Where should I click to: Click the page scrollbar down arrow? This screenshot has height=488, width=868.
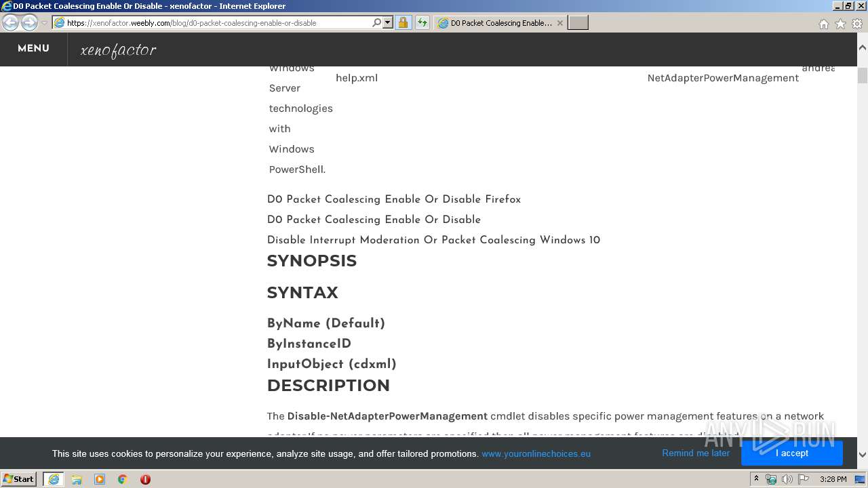(863, 455)
